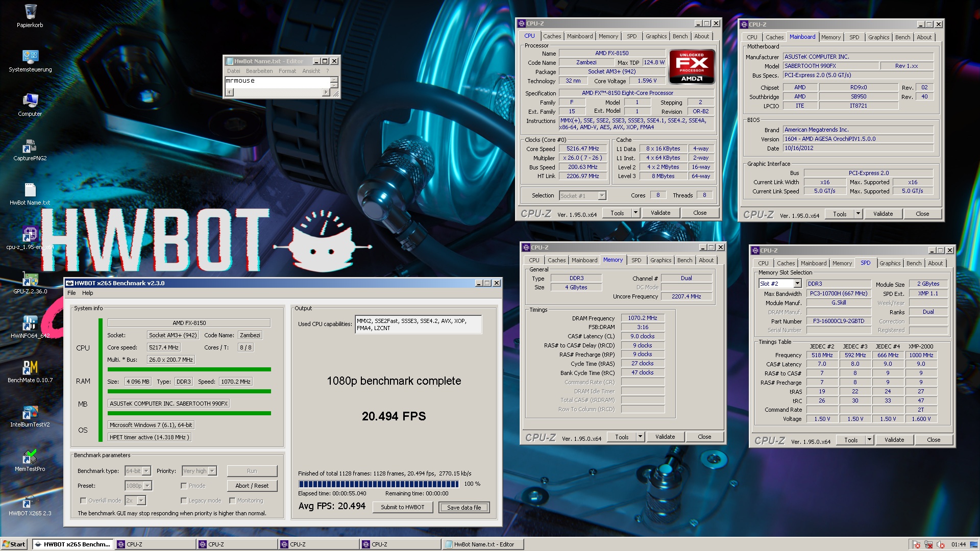Click Validate in CPU-Z CPU window
980x551 pixels.
tap(660, 213)
